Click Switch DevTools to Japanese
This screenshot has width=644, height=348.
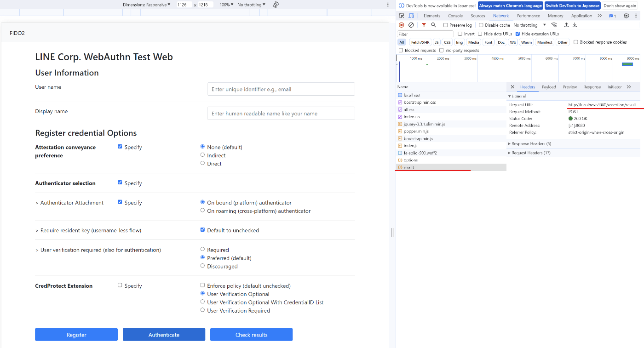[x=573, y=6]
